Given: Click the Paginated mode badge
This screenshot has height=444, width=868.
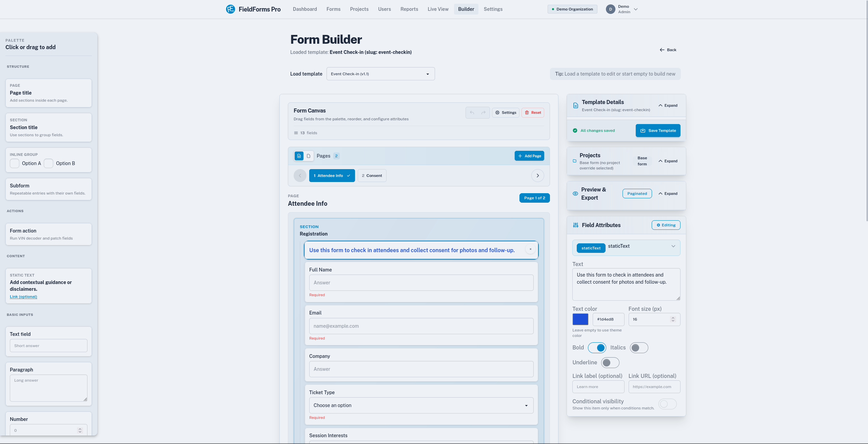Looking at the screenshot, I should 637,194.
